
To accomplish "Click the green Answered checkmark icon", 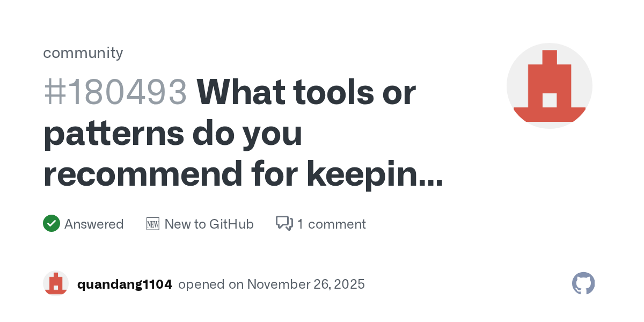I will point(51,223).
